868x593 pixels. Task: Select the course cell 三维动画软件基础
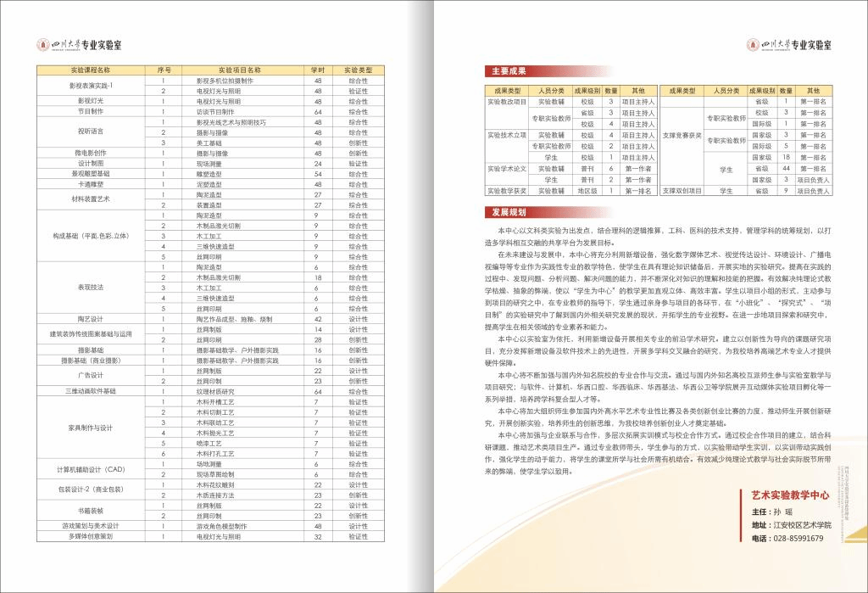91,391
